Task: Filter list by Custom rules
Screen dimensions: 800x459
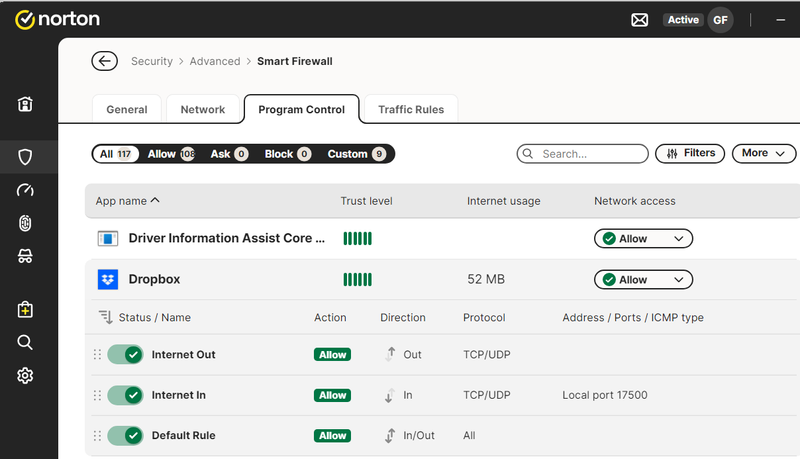Action: [x=355, y=154]
